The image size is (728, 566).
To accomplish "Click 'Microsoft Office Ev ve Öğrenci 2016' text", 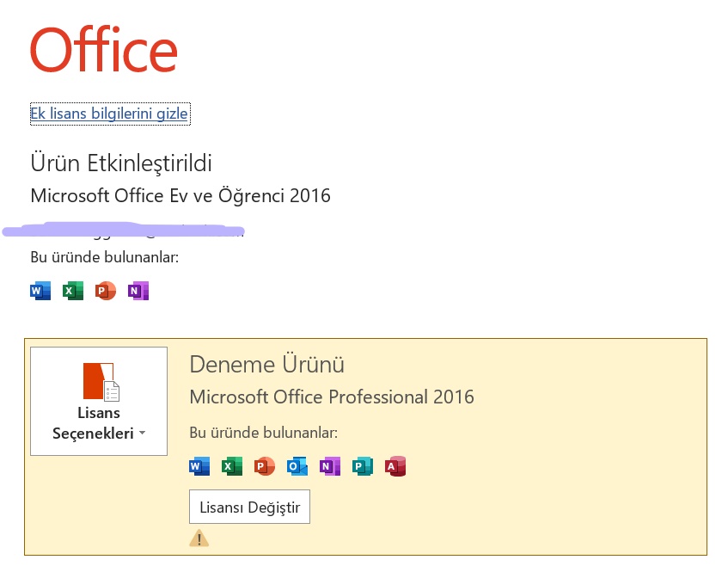I will 180,196.
